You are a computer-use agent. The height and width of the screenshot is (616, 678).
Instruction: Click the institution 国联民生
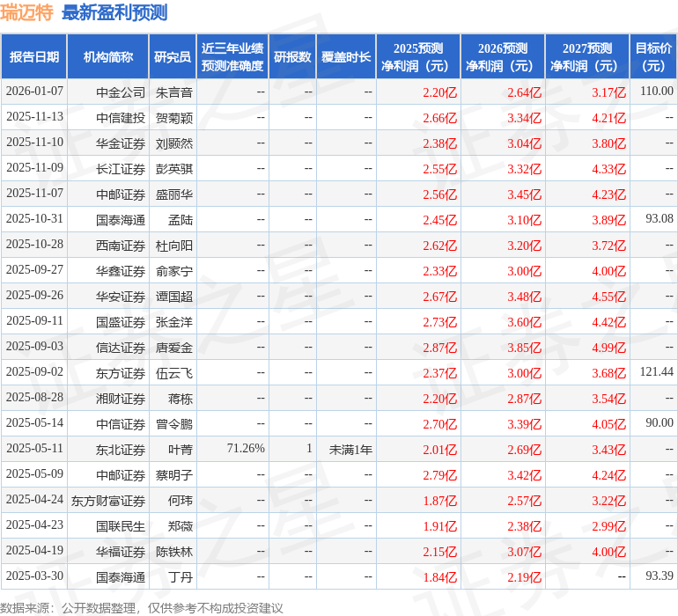click(x=121, y=525)
